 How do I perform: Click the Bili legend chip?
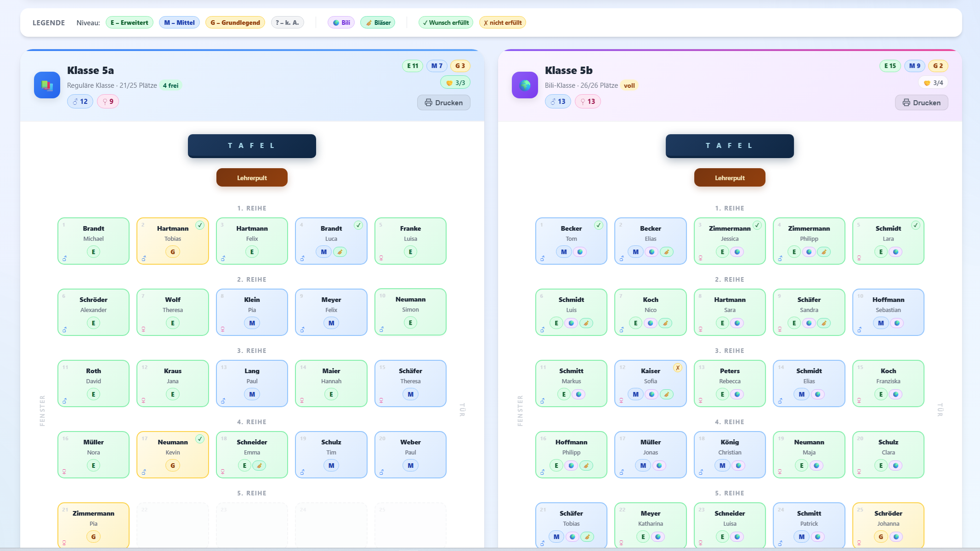pyautogui.click(x=341, y=23)
